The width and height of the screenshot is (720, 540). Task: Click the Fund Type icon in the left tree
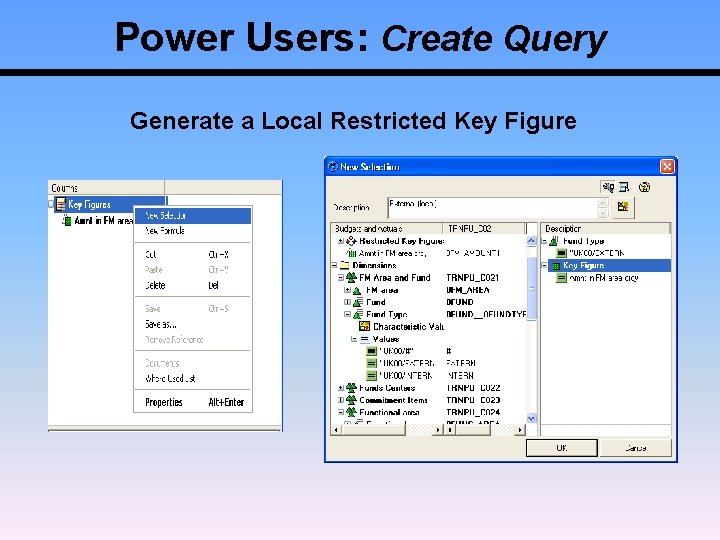coord(358,315)
